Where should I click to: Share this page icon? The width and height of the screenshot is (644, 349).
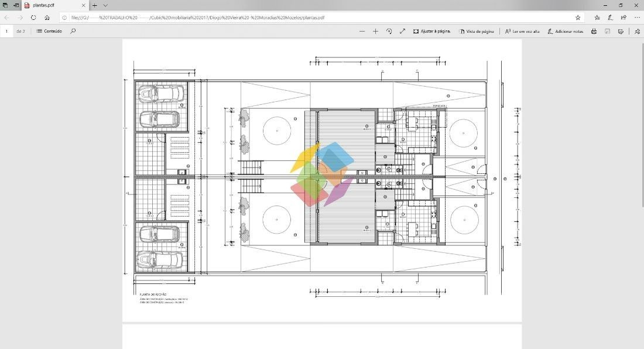[623, 18]
